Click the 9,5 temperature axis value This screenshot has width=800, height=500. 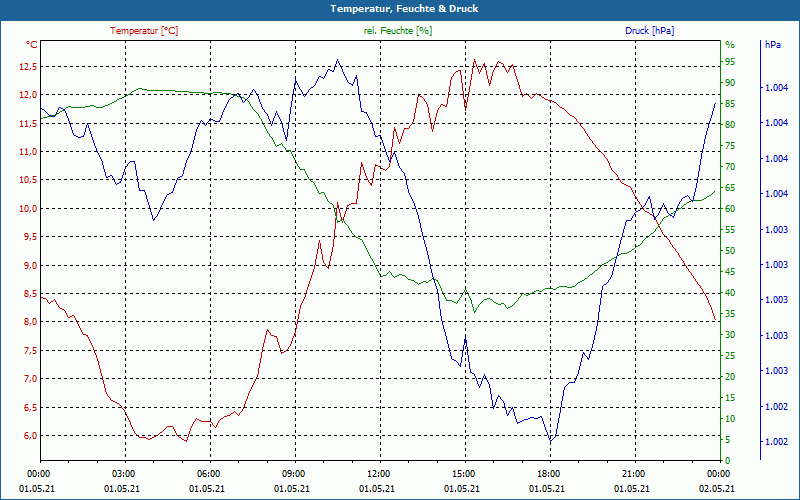(30, 237)
